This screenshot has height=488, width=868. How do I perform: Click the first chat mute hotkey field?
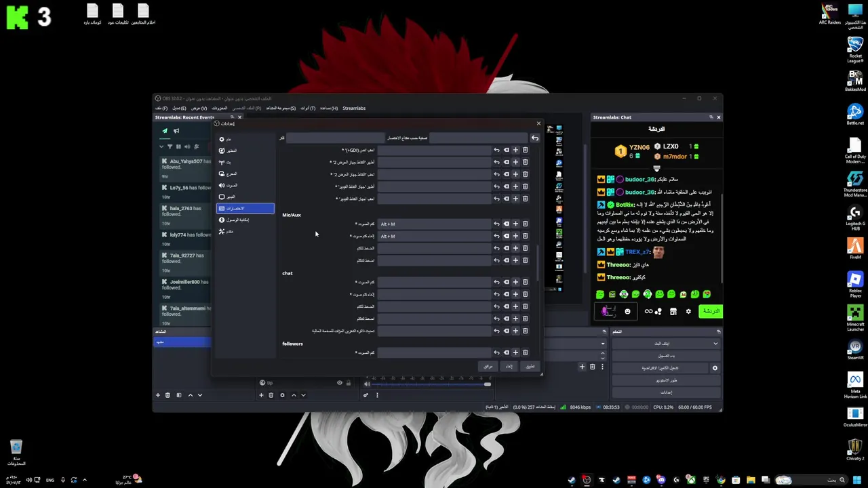(434, 282)
